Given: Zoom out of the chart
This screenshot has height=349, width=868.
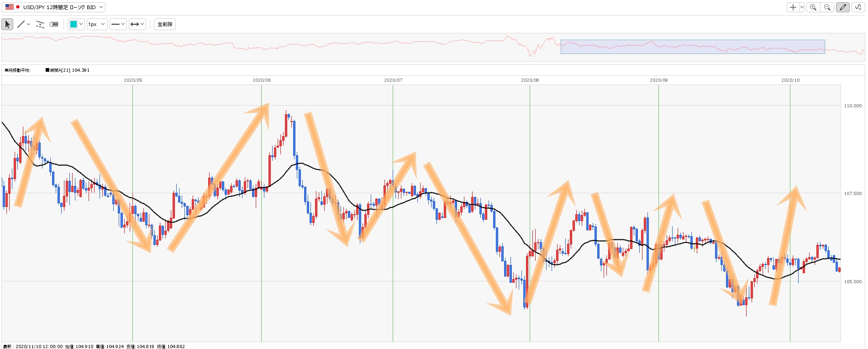Looking at the screenshot, I should (827, 7).
